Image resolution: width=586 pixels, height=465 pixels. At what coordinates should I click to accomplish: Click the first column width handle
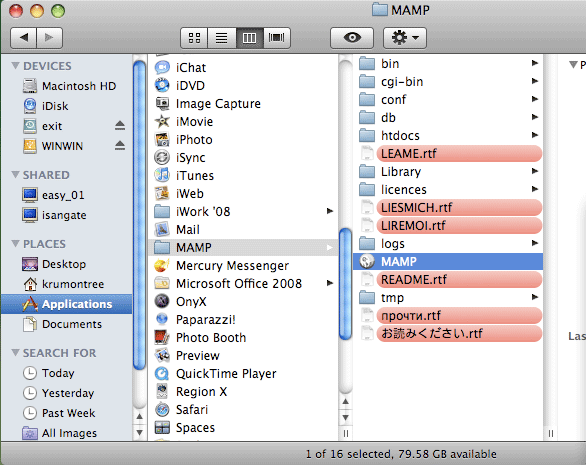click(x=346, y=433)
